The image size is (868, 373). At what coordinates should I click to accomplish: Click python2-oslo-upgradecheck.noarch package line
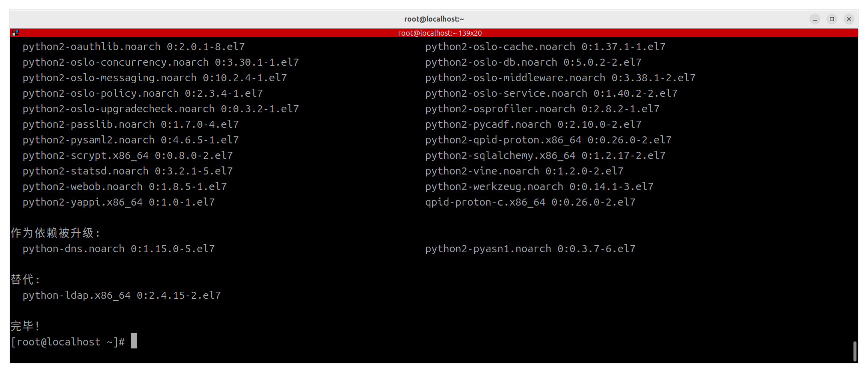(x=161, y=109)
